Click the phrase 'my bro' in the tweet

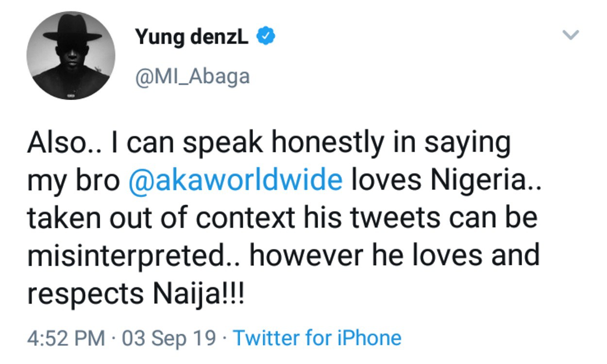(x=73, y=180)
